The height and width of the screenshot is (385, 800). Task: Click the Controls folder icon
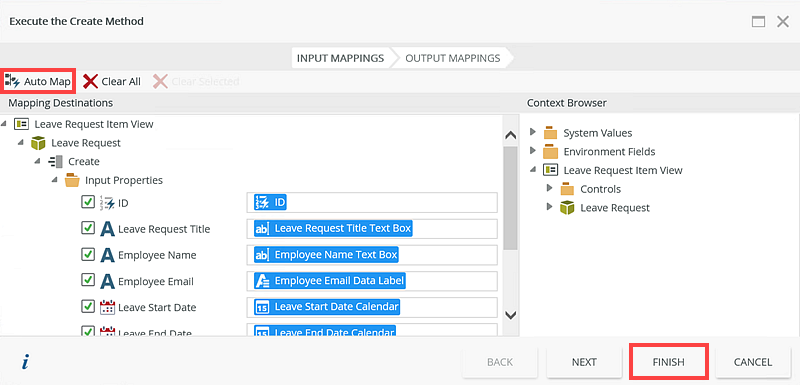pos(567,189)
